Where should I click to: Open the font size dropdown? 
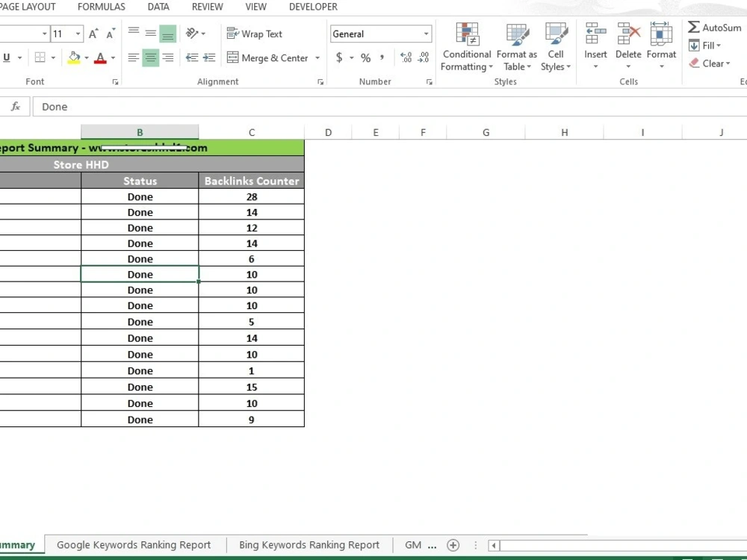click(x=78, y=34)
